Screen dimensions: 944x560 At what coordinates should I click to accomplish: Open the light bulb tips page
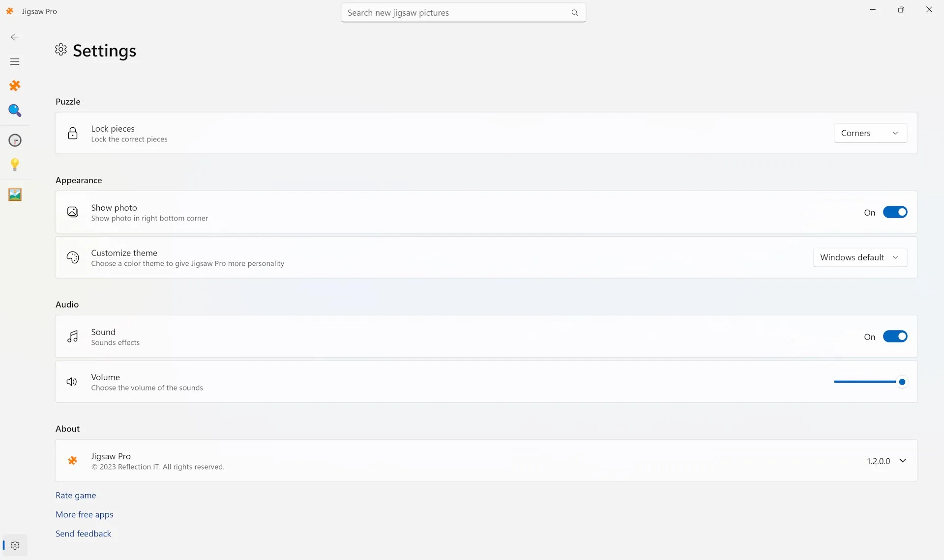[x=15, y=165]
